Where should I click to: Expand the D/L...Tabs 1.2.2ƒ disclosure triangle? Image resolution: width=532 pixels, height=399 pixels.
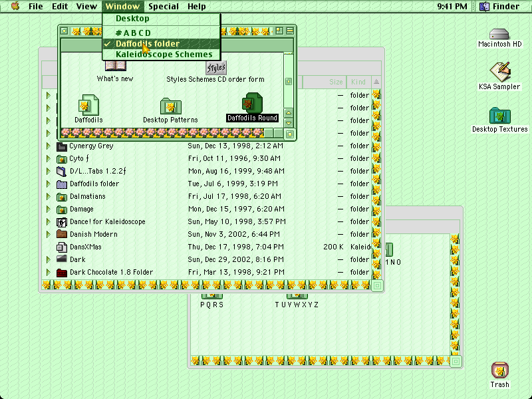[49, 172]
